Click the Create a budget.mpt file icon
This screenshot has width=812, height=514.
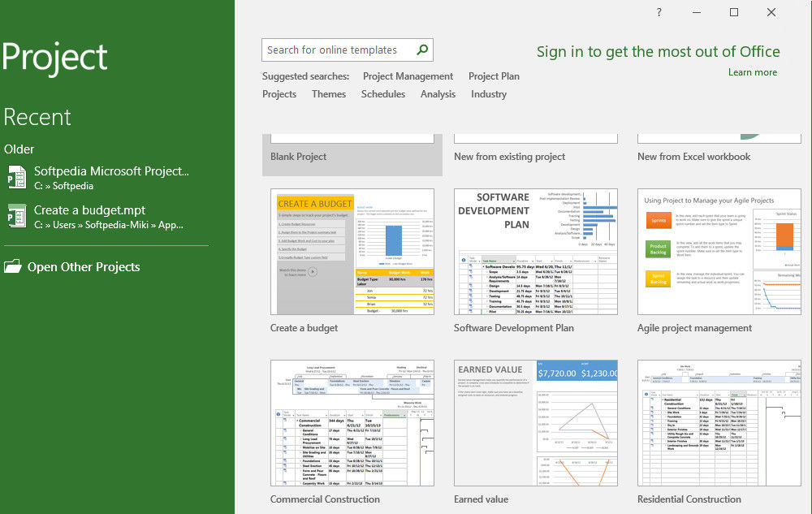pos(15,216)
